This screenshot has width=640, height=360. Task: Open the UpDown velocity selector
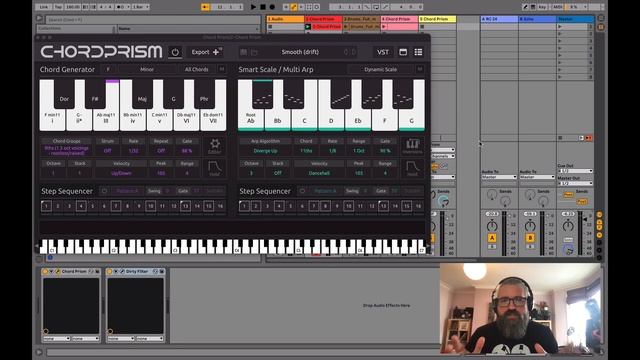(121, 173)
